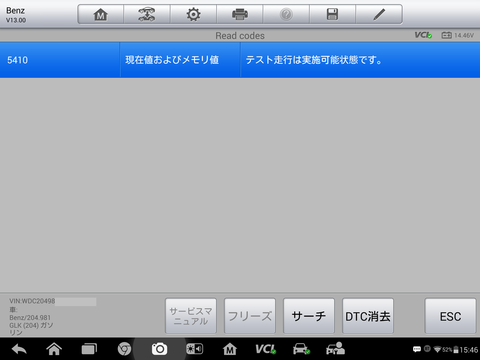Exit the screen with the ESC button
The height and width of the screenshot is (360, 480).
coord(450,316)
